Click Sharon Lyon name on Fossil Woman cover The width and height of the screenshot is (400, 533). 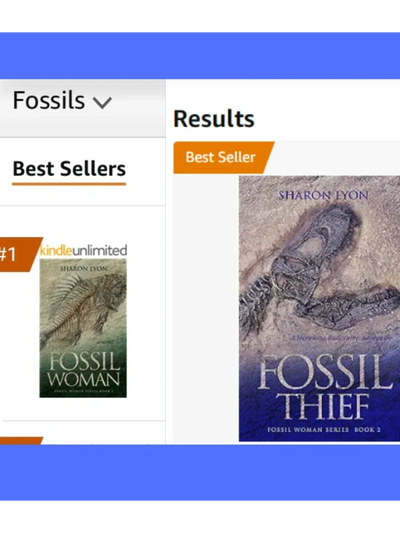point(84,269)
